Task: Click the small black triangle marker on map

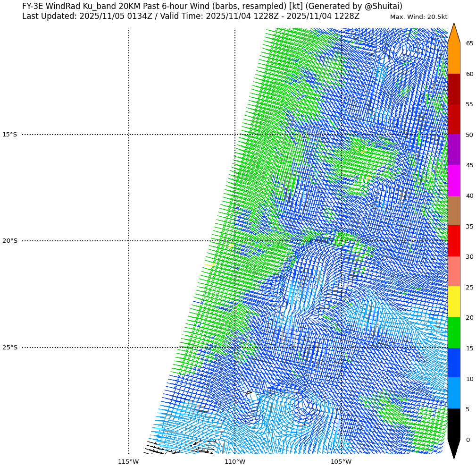Action: (x=249, y=392)
